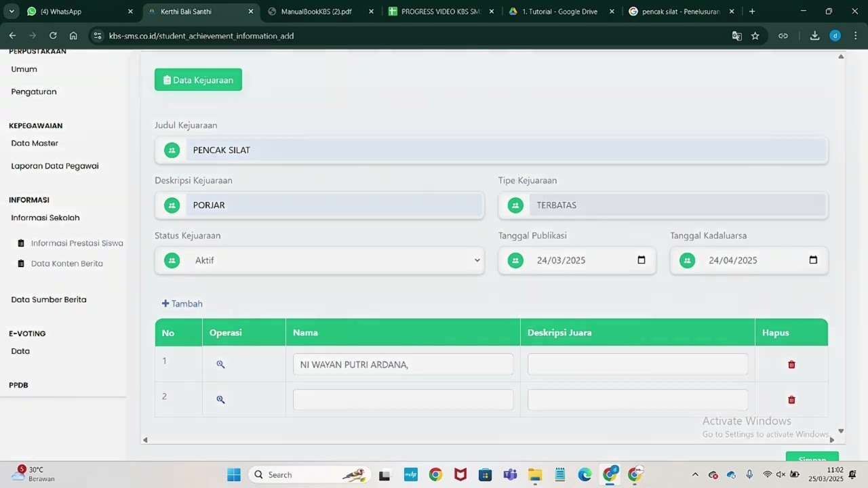The width and height of the screenshot is (868, 488).
Task: Click the Deskripsi Juara field in row 1
Action: 637,364
